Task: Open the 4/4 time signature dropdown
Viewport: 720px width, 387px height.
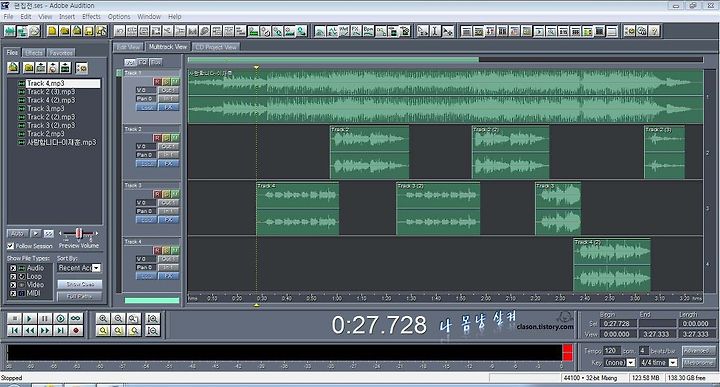Action: [x=673, y=363]
